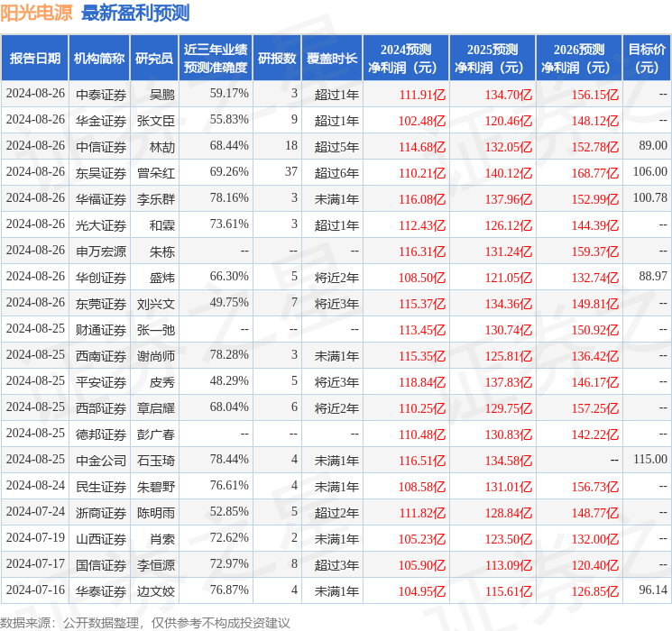Click the date 2024-07-16
Image resolution: width=672 pixels, height=631 pixels.
35,590
